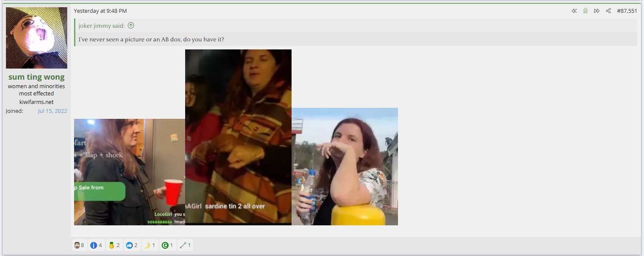
Task: Click the quoted text about AB dox
Action: pos(151,39)
